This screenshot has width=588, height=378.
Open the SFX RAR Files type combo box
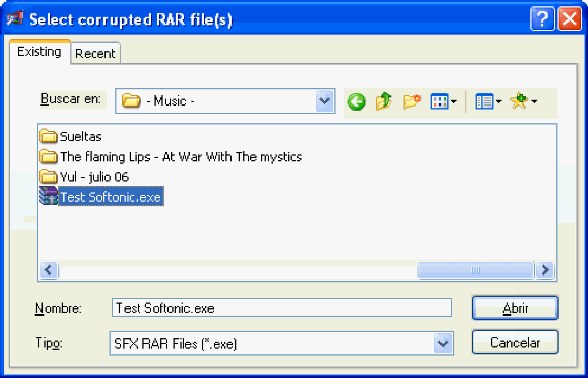(282, 343)
